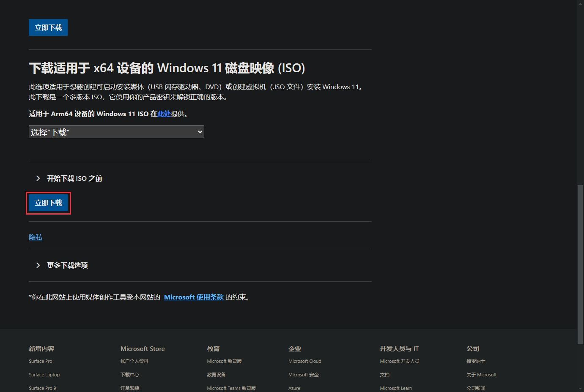This screenshot has width=584, height=392.
Task: Open the 订单跟踪 link
Action: coord(130,388)
